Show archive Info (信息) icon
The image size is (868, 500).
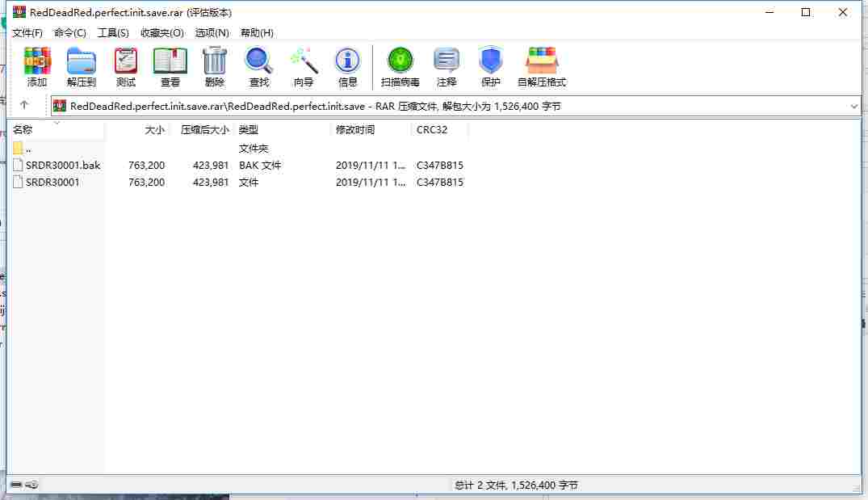tap(347, 61)
